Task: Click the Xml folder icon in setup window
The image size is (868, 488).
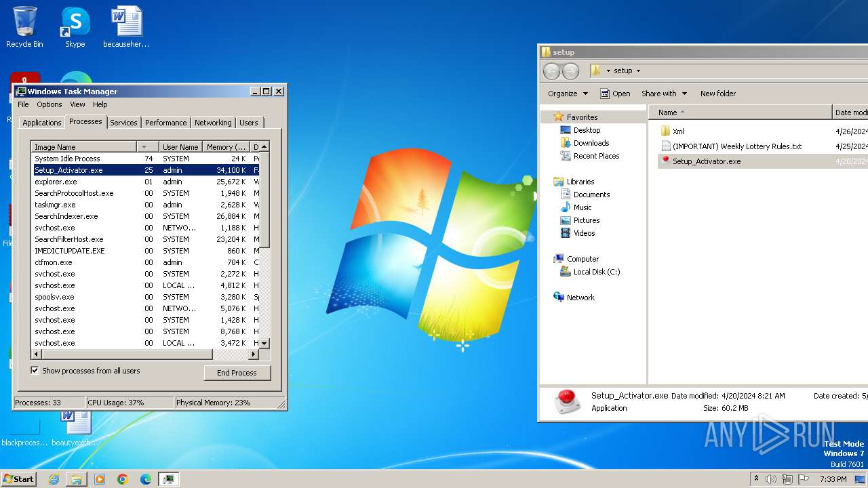Action: 665,131
